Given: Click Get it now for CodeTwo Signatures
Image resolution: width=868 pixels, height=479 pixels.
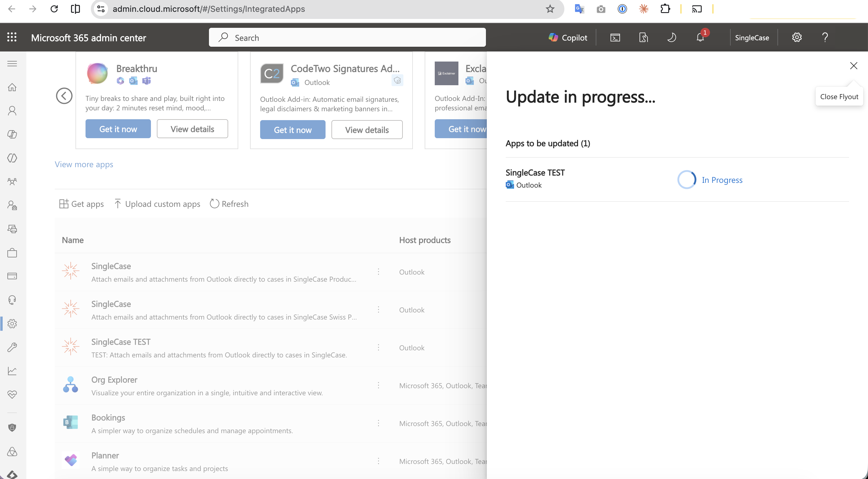Looking at the screenshot, I should tap(292, 130).
